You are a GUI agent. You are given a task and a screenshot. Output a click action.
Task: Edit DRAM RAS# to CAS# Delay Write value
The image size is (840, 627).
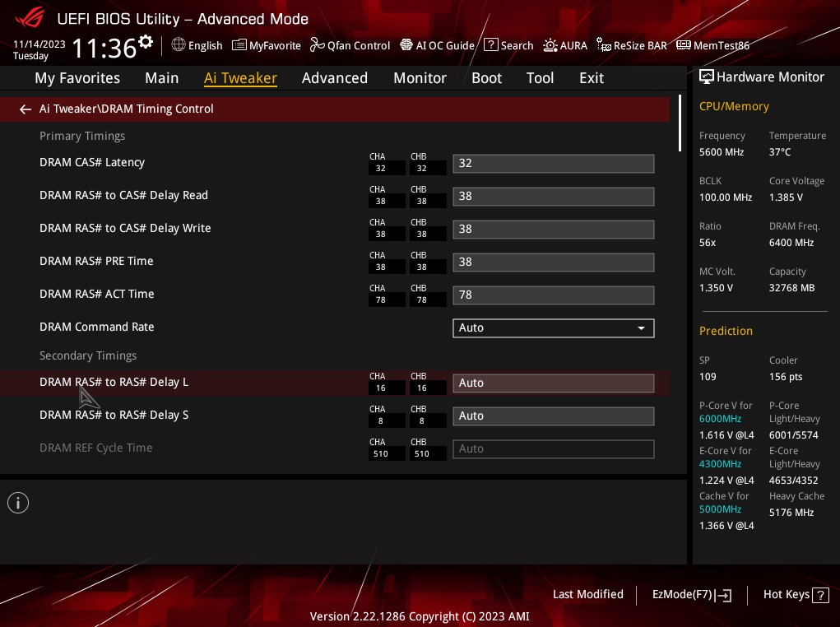tap(554, 230)
